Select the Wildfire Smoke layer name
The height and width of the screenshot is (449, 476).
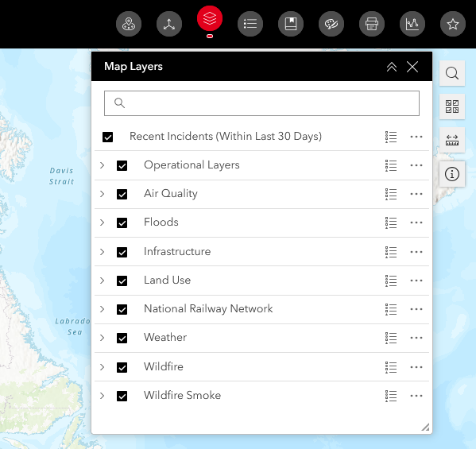183,395
